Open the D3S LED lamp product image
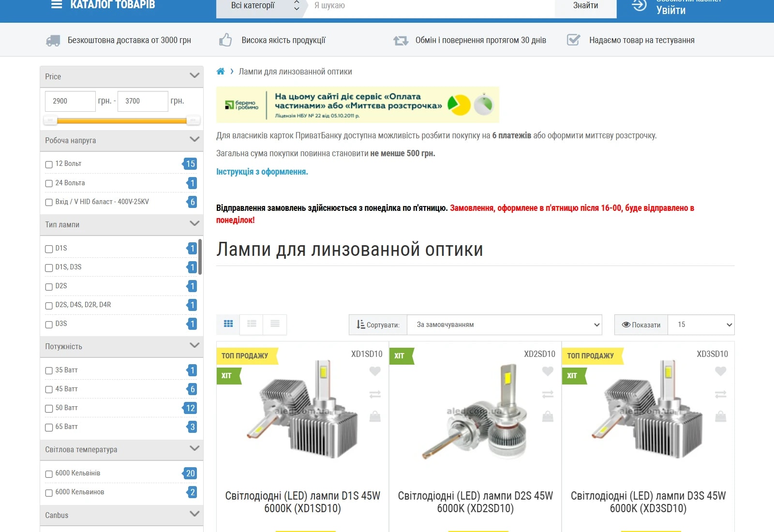 (648, 409)
